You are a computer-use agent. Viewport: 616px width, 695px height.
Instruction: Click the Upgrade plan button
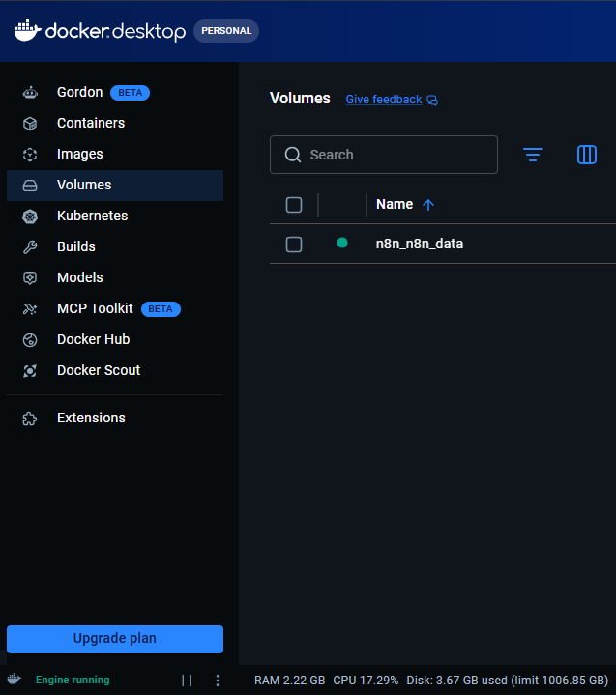[115, 639]
